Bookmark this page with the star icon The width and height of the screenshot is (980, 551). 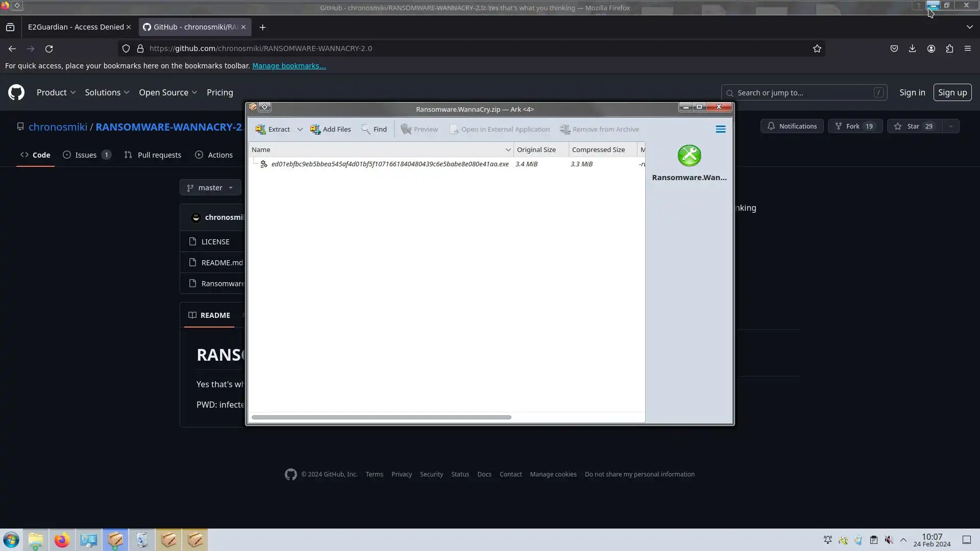click(x=817, y=48)
